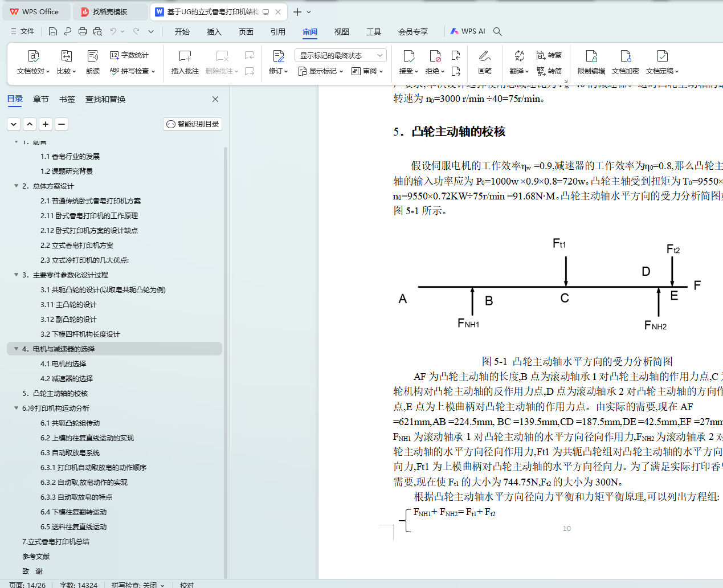This screenshot has height=588, width=723.
Task: Open the 会员专享 ribbon tab
Action: point(413,31)
